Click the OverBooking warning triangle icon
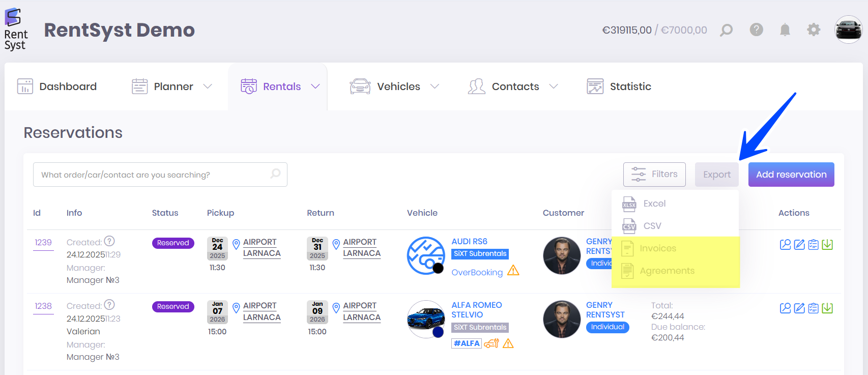This screenshot has width=868, height=375. (x=513, y=271)
